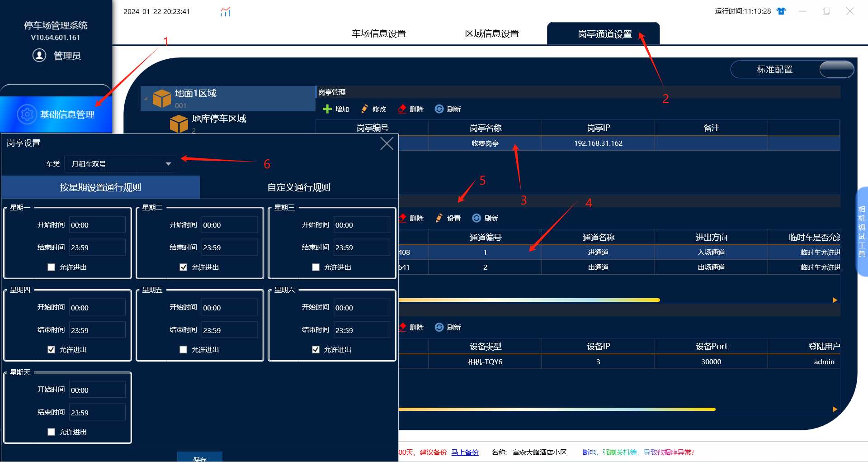Switch to 区域信息设置 tab

coord(492,33)
